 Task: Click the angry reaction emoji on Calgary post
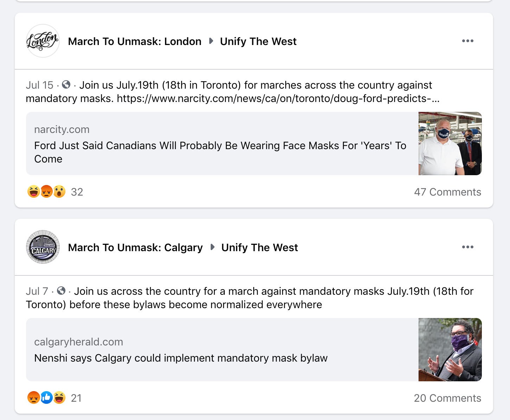[x=33, y=398]
